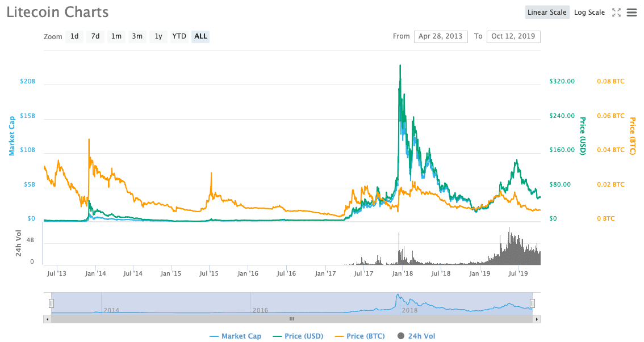Image resolution: width=644 pixels, height=342 pixels.
Task: Toggle Market Cap series in legend
Action: tap(235, 336)
